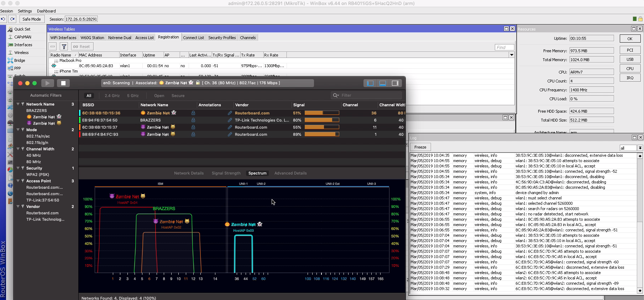Switch to the Security Profiles tab
The width and height of the screenshot is (644, 300).
(x=222, y=38)
